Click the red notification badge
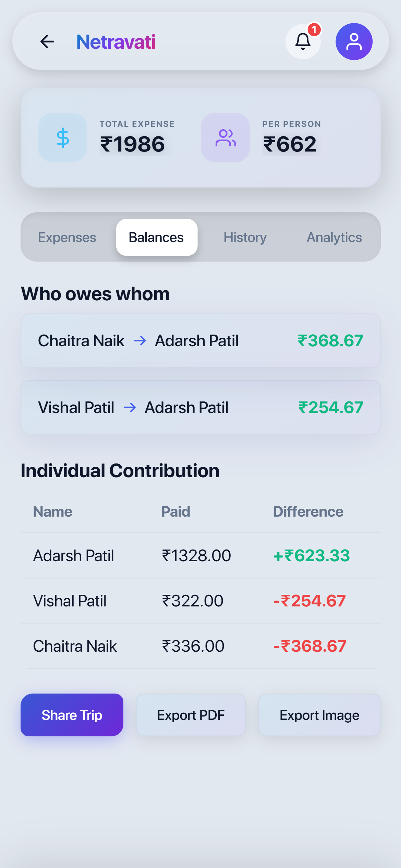The width and height of the screenshot is (401, 868). (314, 30)
